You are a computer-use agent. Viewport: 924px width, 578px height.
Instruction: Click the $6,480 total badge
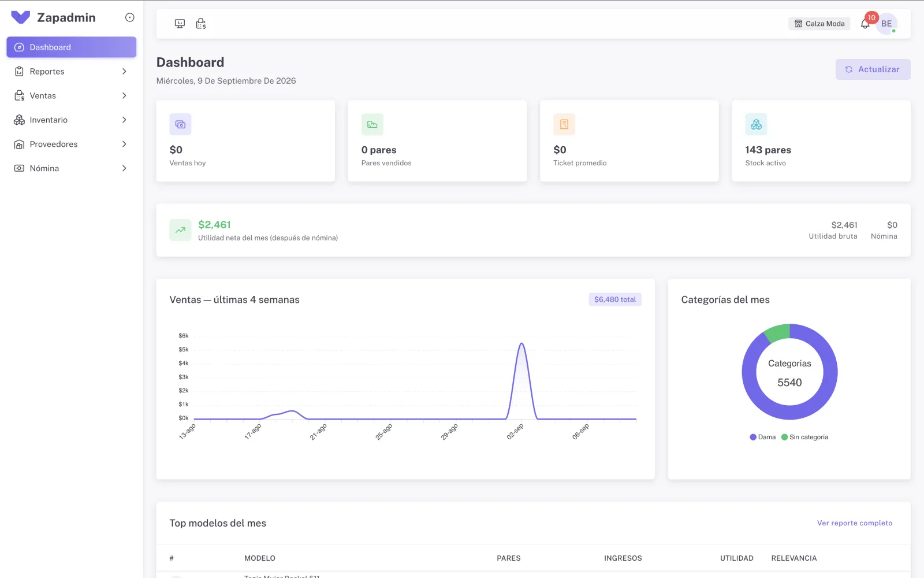point(615,299)
